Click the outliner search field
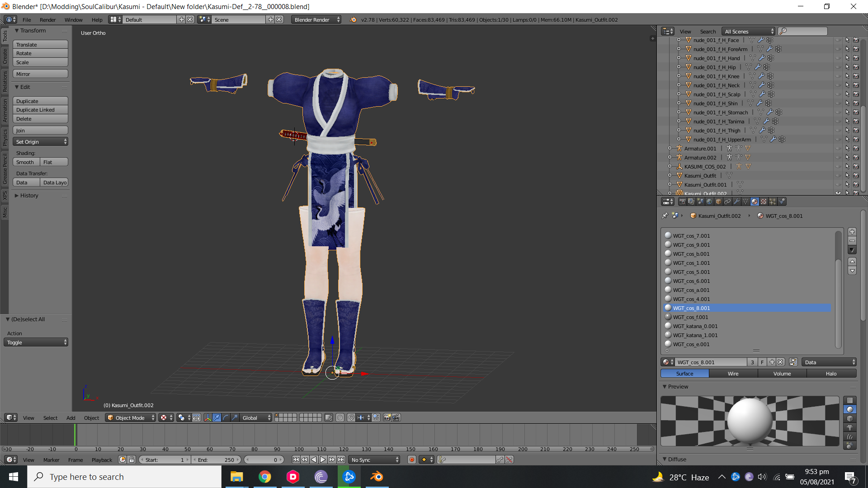Screen dimensions: 868x488 point(803,31)
